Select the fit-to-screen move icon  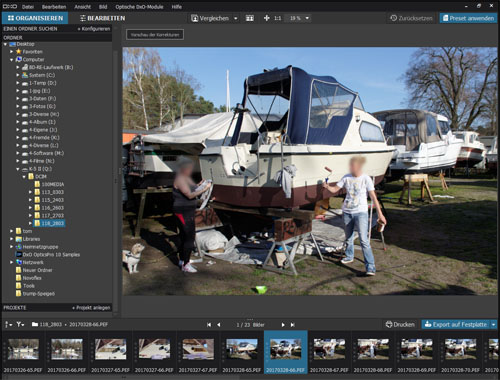pyautogui.click(x=267, y=18)
